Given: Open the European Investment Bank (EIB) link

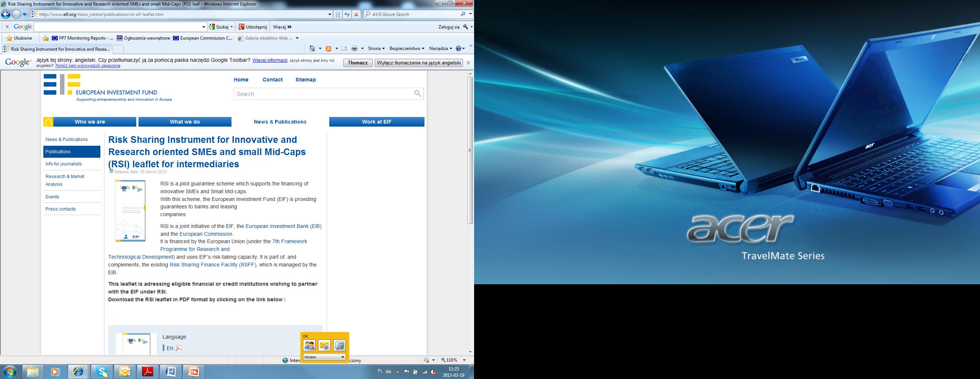Looking at the screenshot, I should tap(283, 226).
